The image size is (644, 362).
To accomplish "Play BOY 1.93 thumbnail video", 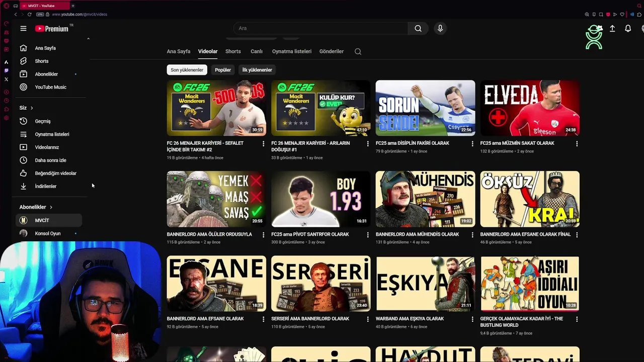I will (320, 199).
